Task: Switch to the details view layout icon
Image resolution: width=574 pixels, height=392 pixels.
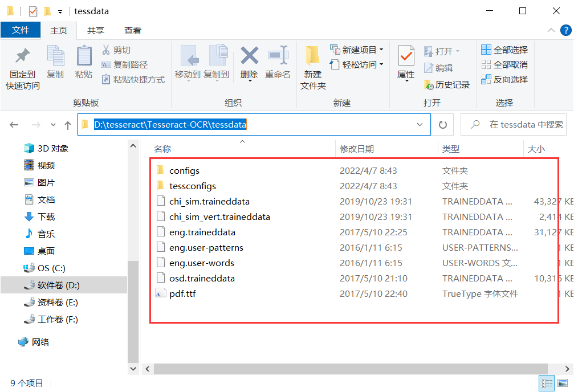Action: point(547,383)
